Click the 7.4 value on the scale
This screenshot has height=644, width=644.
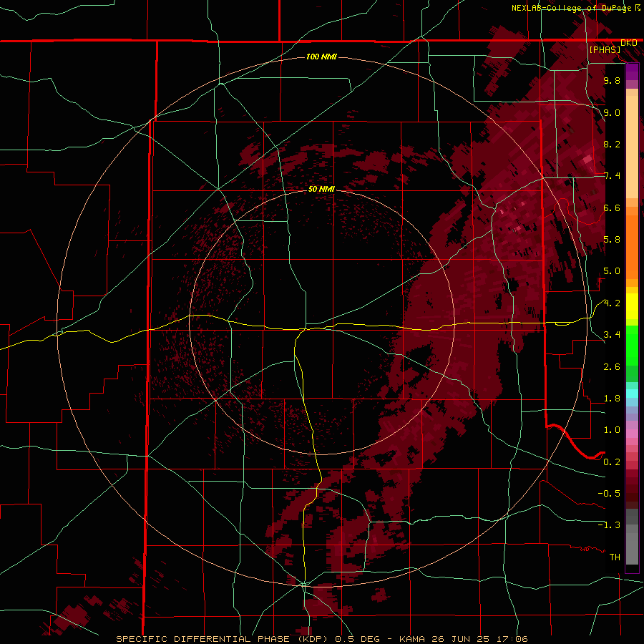[612, 176]
